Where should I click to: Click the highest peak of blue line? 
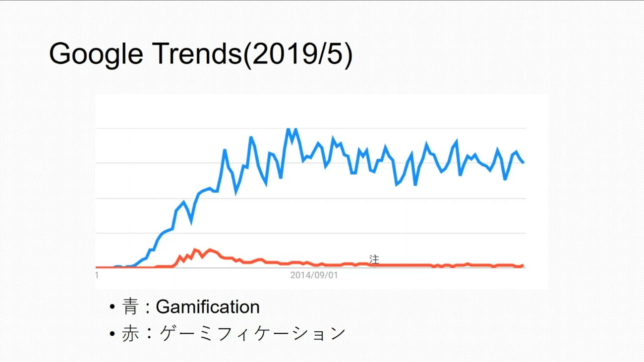(288, 130)
